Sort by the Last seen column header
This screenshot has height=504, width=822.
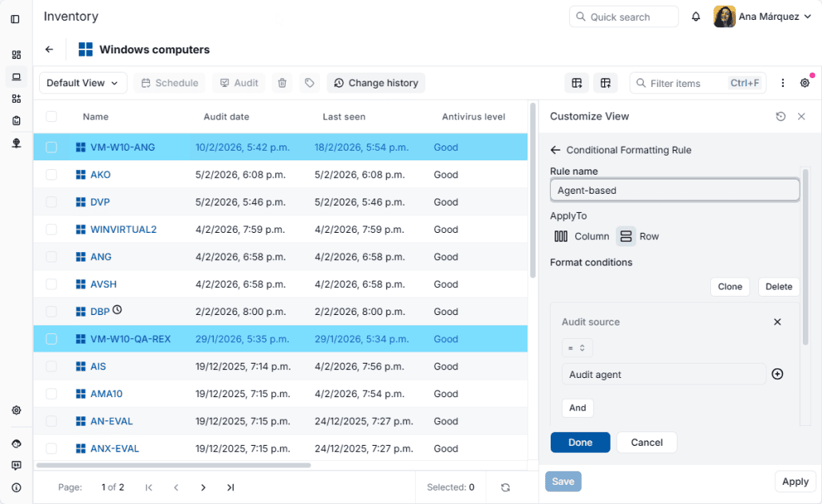pyautogui.click(x=344, y=116)
